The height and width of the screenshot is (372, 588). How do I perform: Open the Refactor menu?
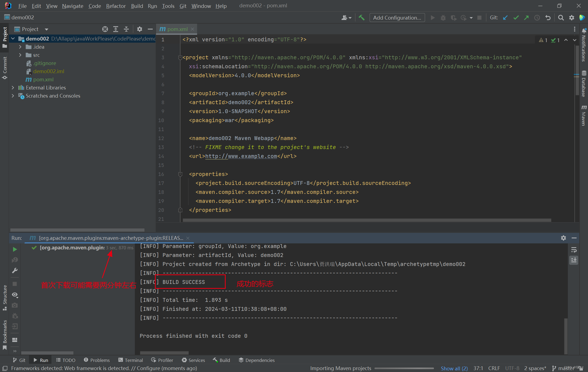coord(116,6)
